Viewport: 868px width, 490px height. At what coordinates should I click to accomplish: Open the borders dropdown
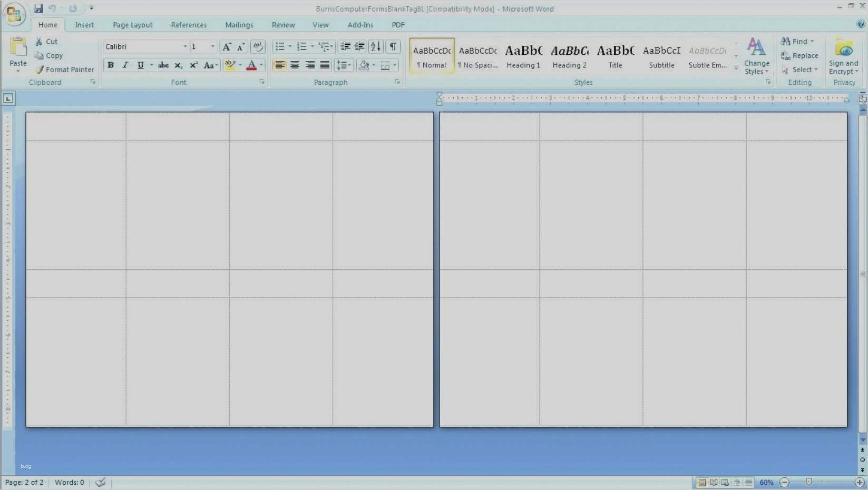point(395,65)
